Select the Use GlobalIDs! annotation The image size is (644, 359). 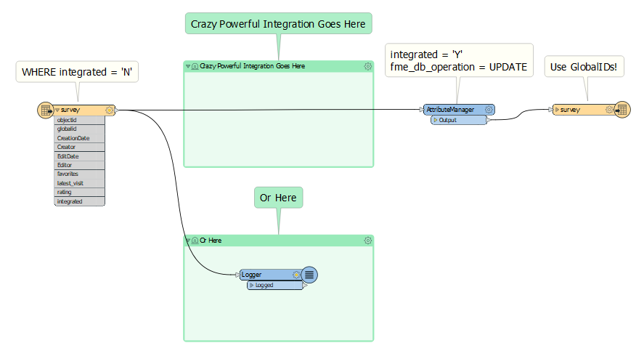click(x=584, y=67)
